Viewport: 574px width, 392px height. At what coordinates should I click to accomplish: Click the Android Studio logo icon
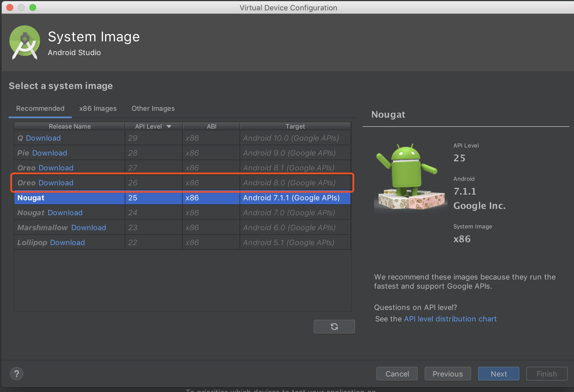pyautogui.click(x=25, y=42)
